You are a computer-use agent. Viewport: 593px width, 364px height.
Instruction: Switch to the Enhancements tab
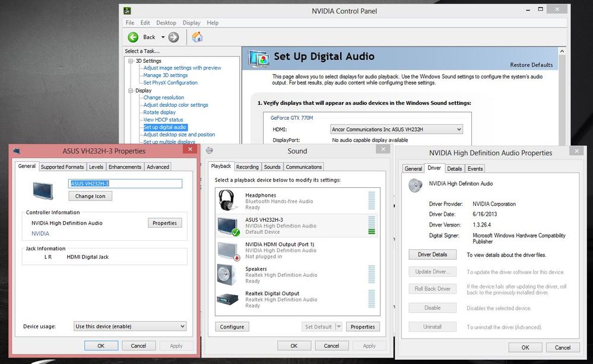click(125, 167)
